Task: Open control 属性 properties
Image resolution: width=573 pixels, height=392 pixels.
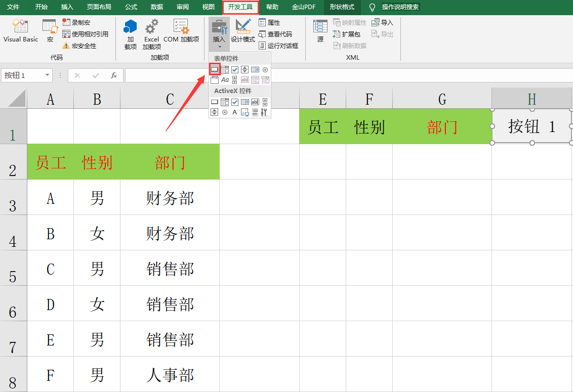Action: 269,22
